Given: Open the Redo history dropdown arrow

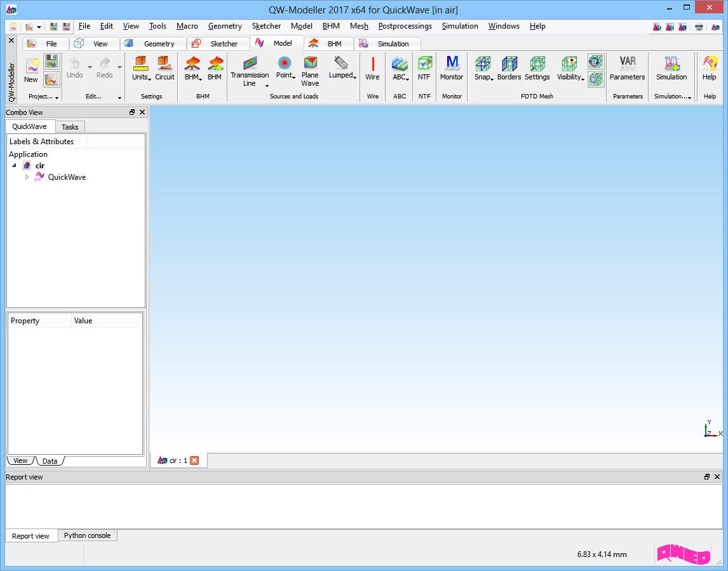Looking at the screenshot, I should tap(120, 67).
